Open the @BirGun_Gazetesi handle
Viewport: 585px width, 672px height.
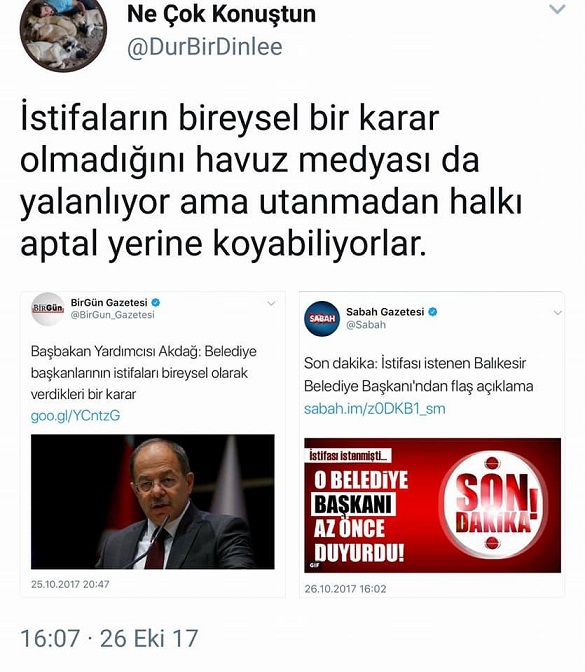[x=112, y=315]
